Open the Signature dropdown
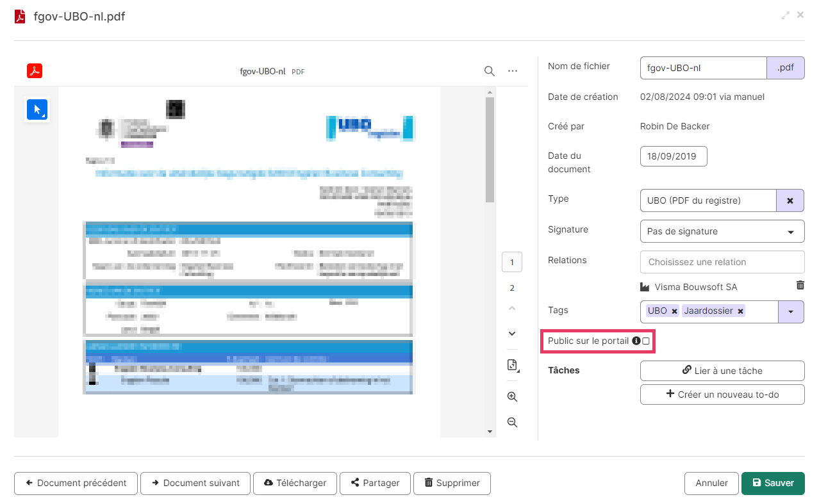 (x=722, y=231)
